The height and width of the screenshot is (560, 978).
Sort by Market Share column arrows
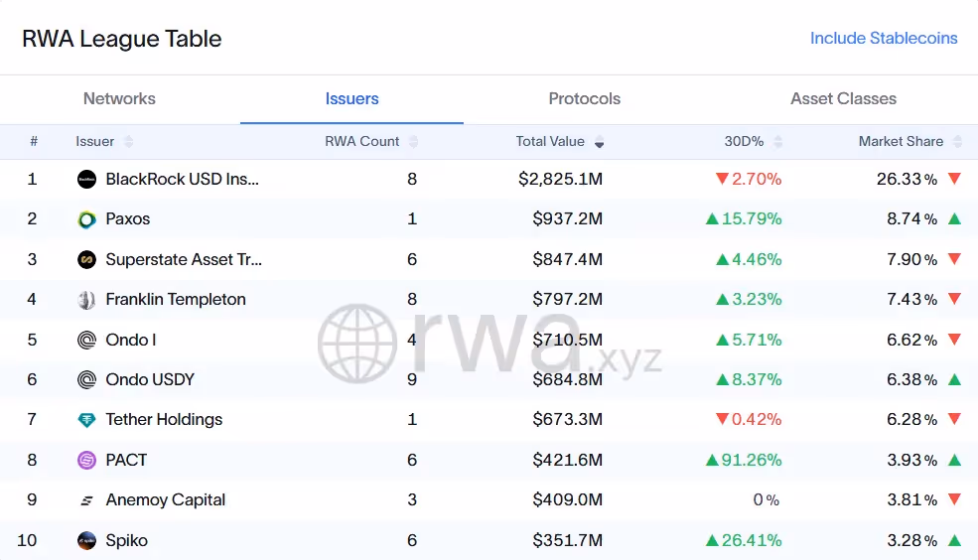pyautogui.click(x=957, y=142)
